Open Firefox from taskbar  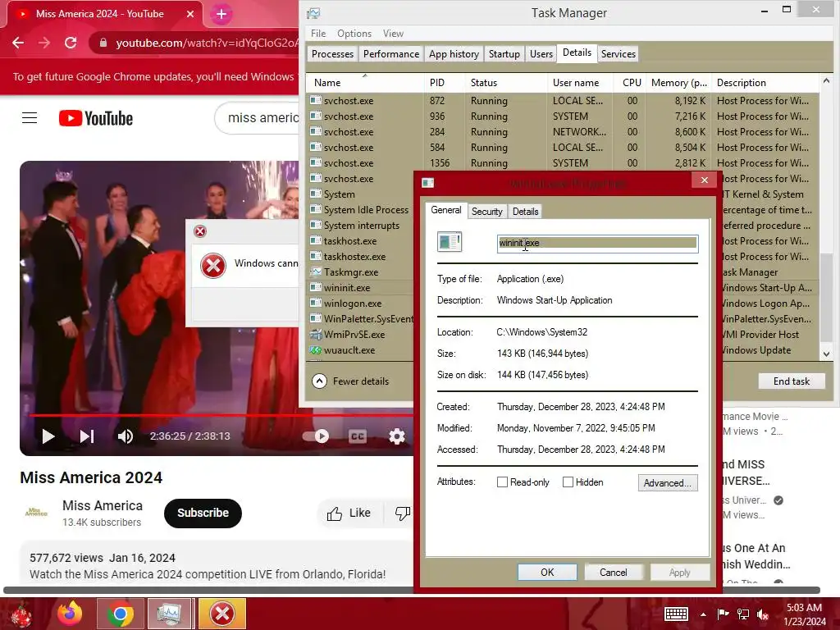coord(71,614)
